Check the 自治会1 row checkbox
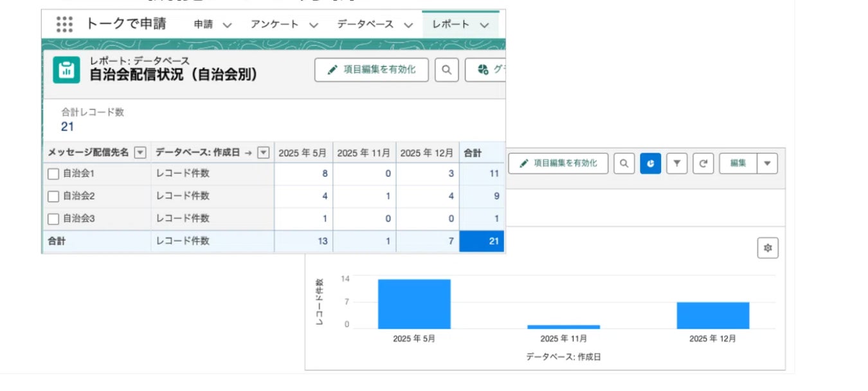This screenshot has height=391, width=868. coord(53,174)
